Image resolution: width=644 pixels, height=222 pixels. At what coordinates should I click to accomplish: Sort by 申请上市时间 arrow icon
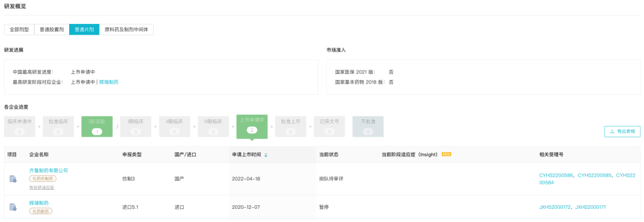[x=266, y=155]
